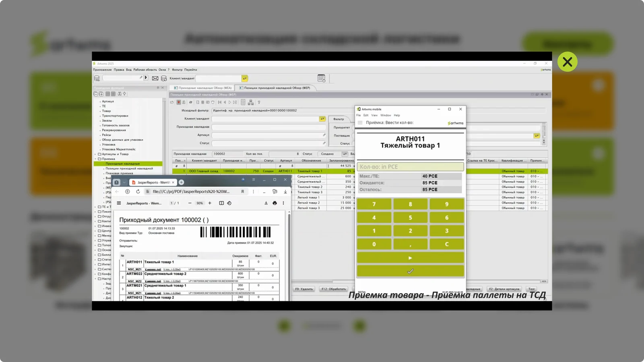Select Приходные накладные in the function tree
644x362 pixels.
123,164
